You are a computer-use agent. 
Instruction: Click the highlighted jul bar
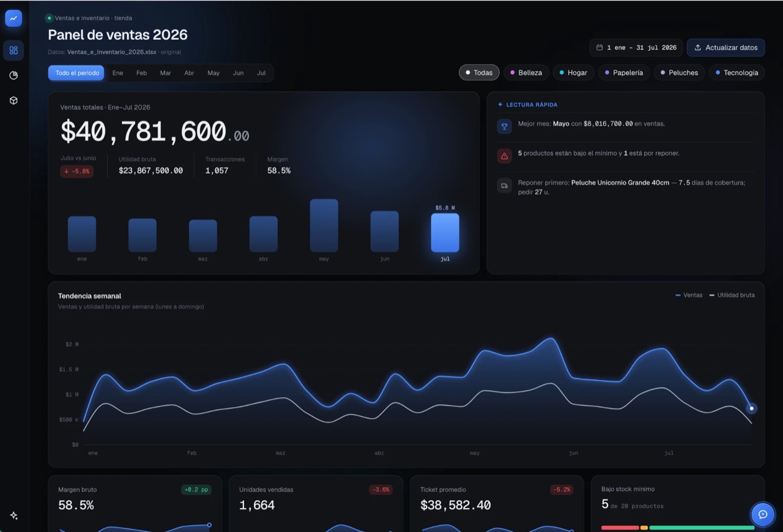445,233
